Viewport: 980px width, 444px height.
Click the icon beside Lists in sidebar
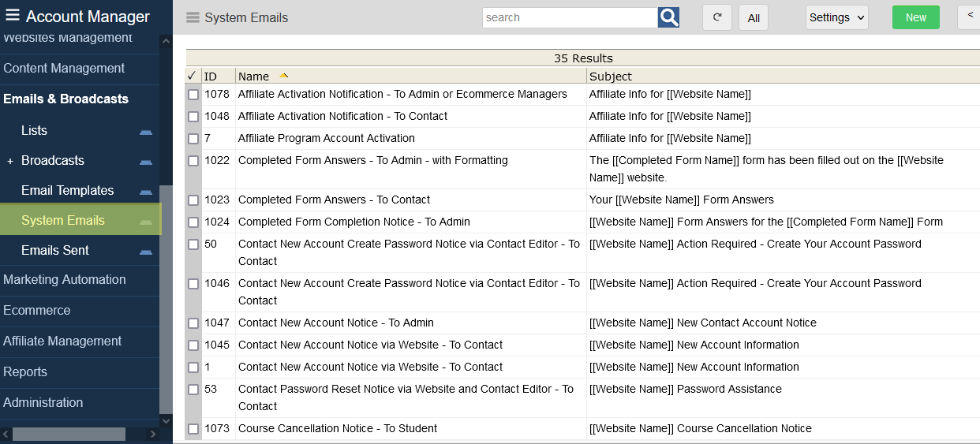146,131
